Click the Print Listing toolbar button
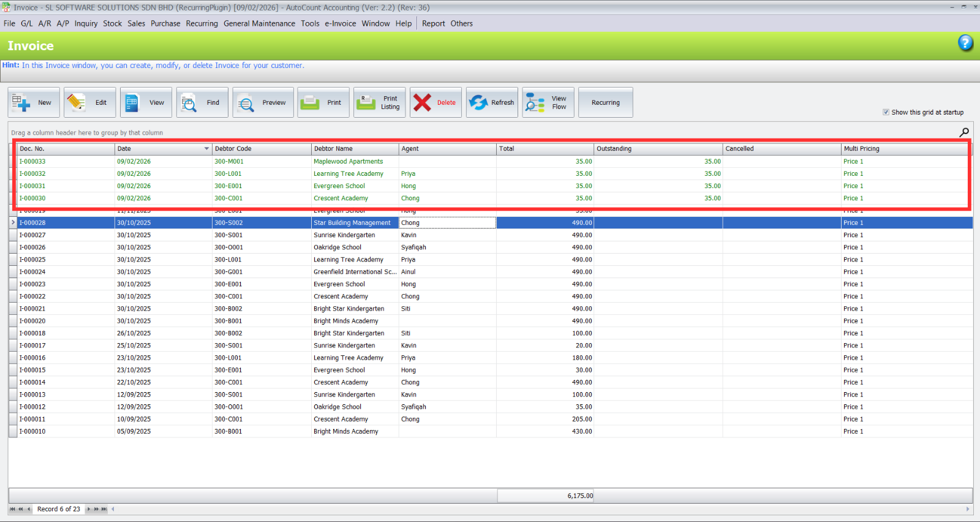The height and width of the screenshot is (522, 980). [380, 102]
